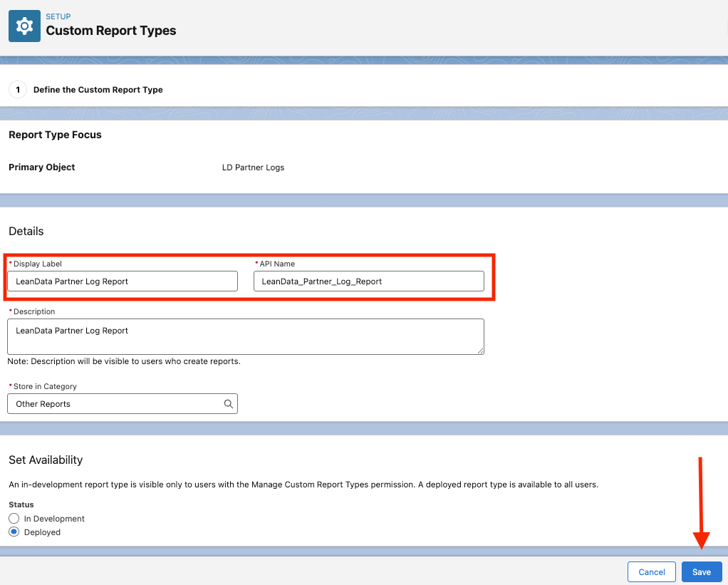728x585 pixels.
Task: Click the 'Note: Description will be visible' text
Action: tap(124, 361)
